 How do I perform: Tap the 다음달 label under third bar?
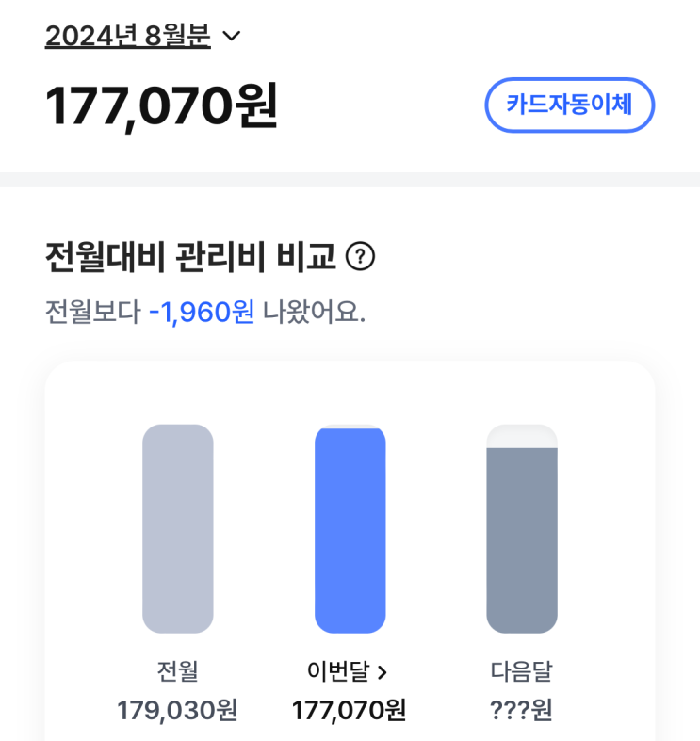521,671
